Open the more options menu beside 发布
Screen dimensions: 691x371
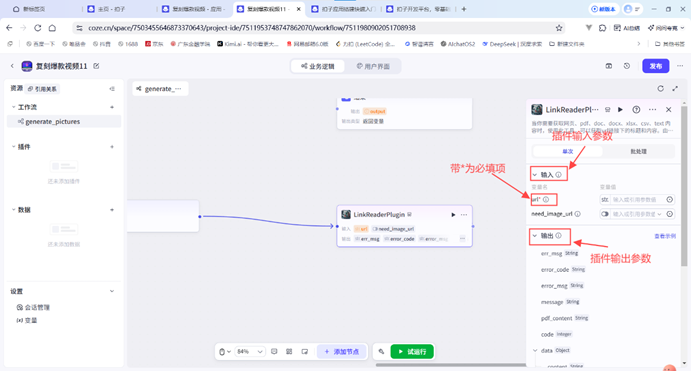coord(680,66)
